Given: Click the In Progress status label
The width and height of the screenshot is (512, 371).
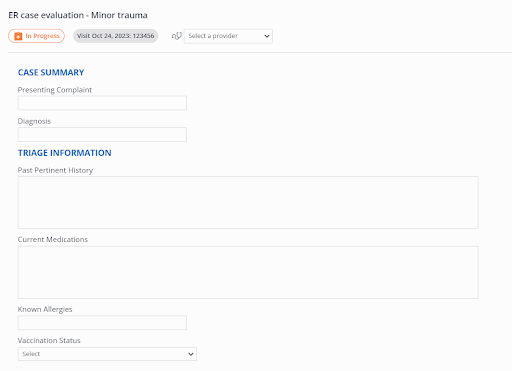Looking at the screenshot, I should pos(42,36).
